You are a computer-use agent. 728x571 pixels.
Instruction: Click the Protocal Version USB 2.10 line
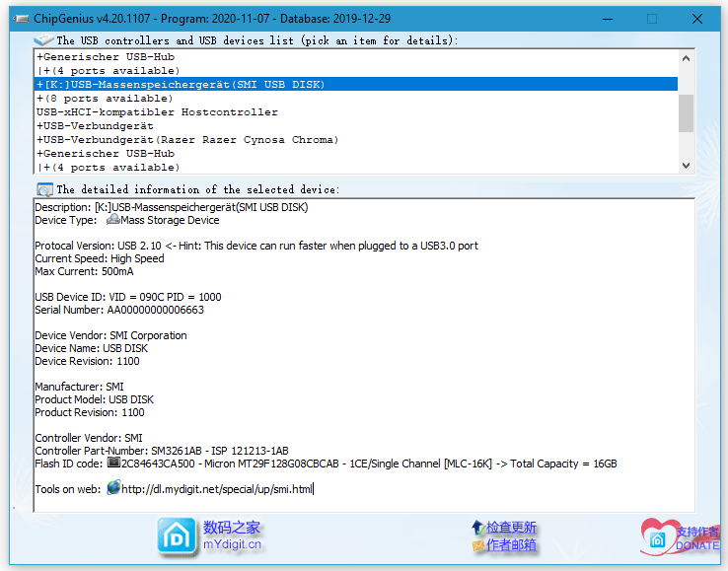pyautogui.click(x=256, y=246)
